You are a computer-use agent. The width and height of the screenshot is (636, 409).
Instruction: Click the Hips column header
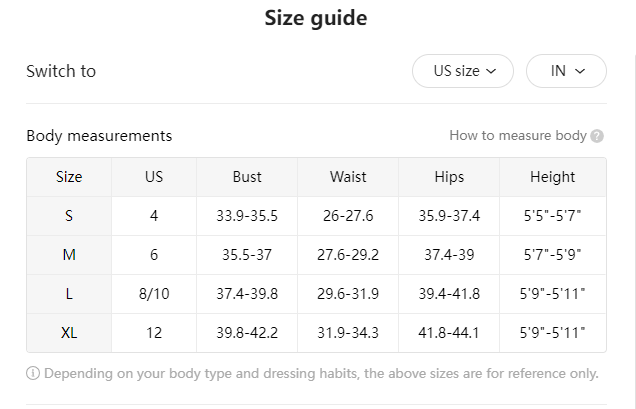point(449,177)
